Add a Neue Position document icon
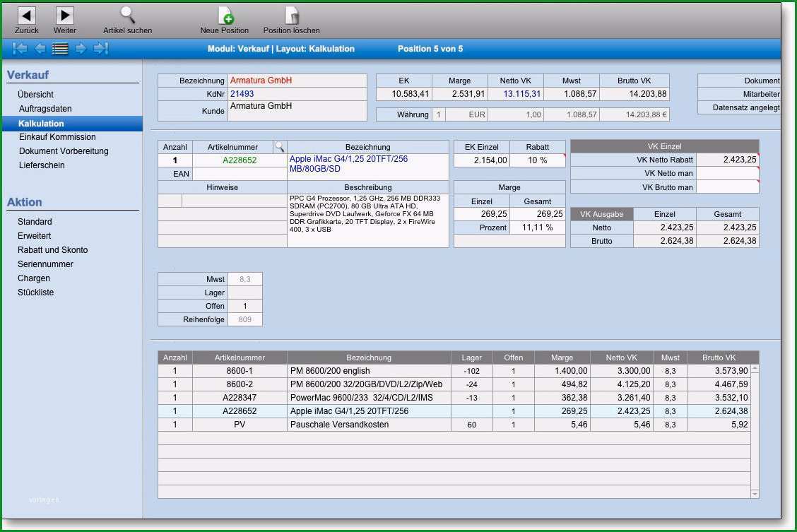The image size is (797, 532). 225,16
